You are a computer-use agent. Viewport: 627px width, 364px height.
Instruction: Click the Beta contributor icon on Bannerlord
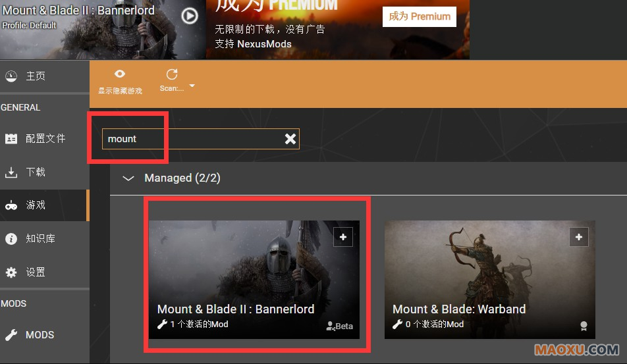pyautogui.click(x=331, y=326)
